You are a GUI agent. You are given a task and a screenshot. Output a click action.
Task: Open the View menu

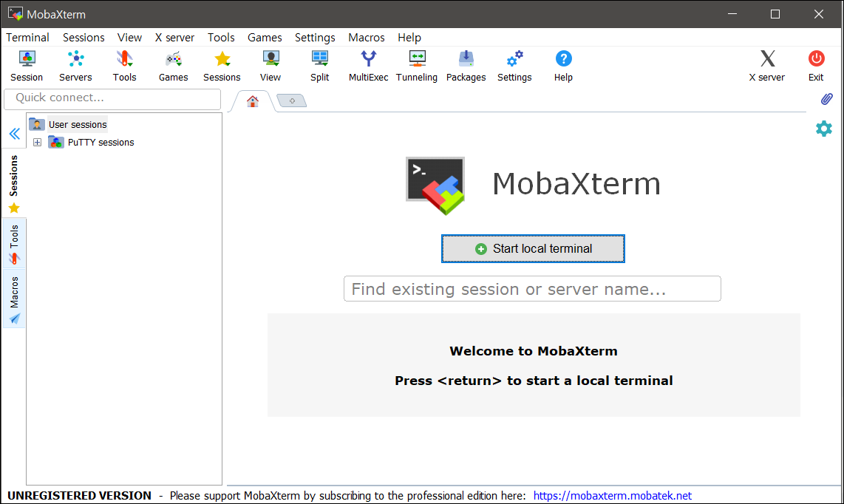coord(130,38)
